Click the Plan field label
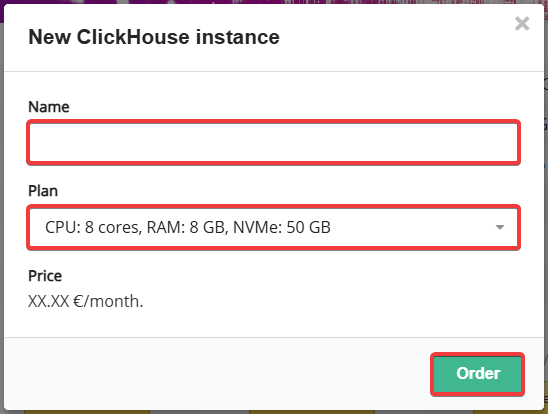Viewport: 548px width, 414px height. coord(43,191)
